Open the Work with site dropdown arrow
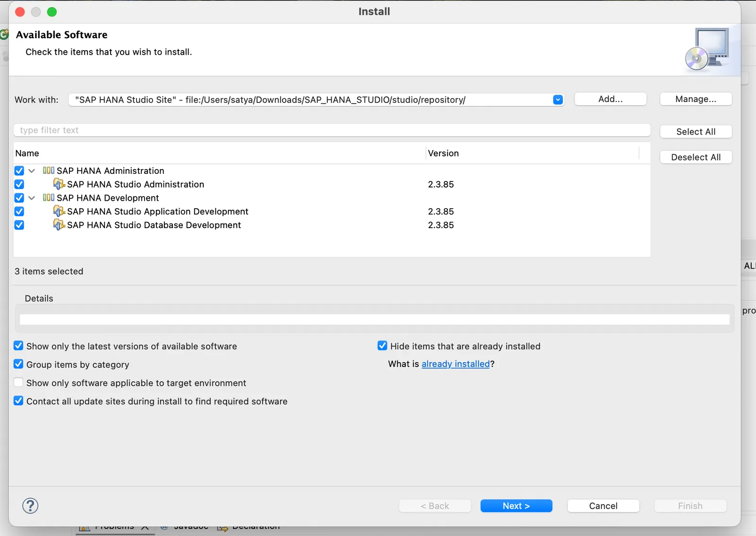This screenshot has width=756, height=536. coord(558,100)
